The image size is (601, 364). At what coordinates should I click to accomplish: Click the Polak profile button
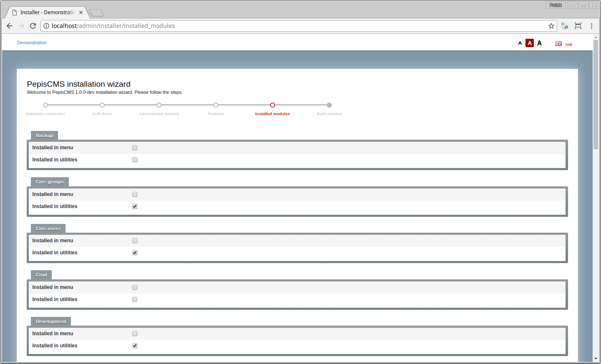click(556, 5)
